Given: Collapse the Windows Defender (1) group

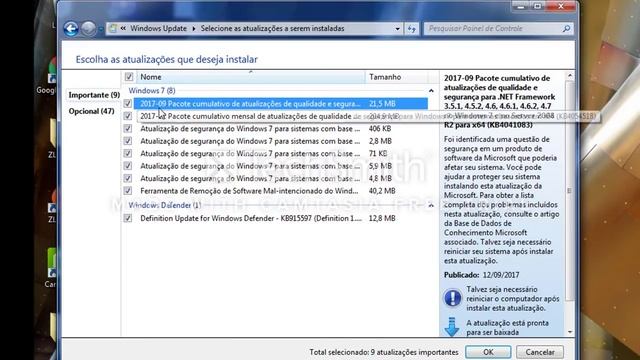Looking at the screenshot, I should coord(431,205).
